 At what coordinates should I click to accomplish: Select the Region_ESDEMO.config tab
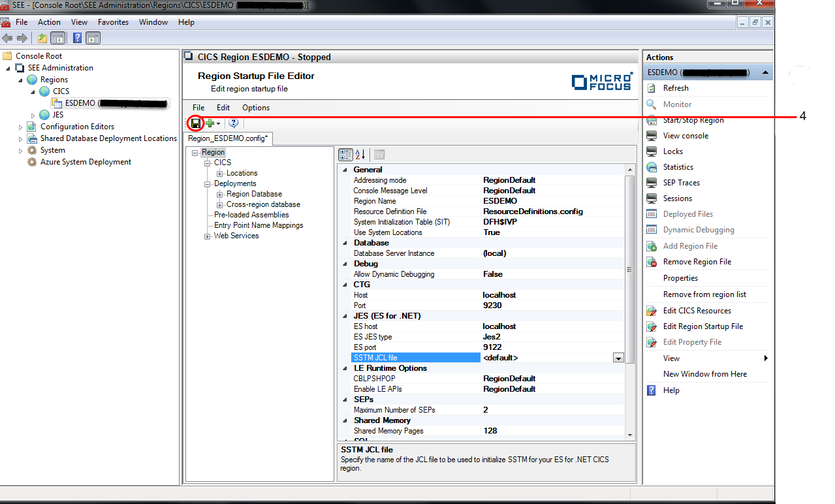pos(228,138)
